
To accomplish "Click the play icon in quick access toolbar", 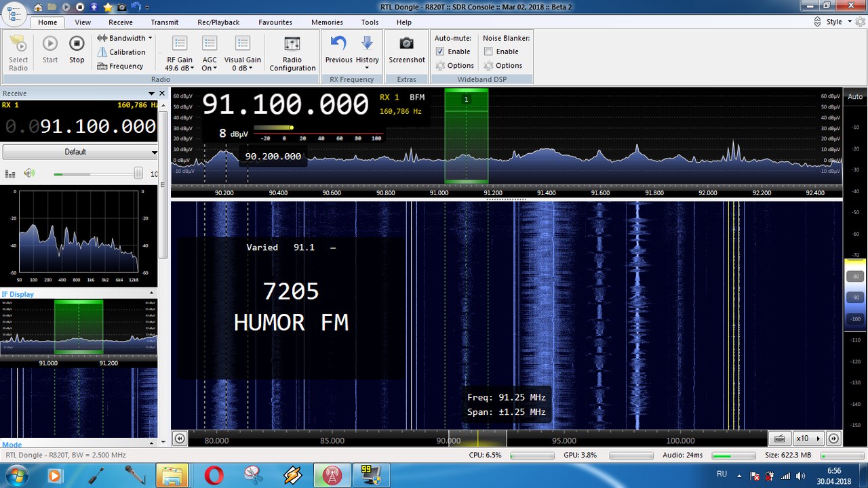I will click(66, 7).
